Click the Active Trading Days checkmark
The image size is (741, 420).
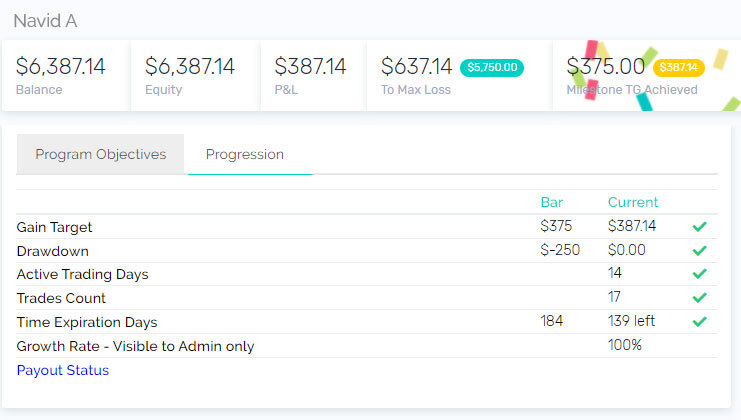coord(699,274)
